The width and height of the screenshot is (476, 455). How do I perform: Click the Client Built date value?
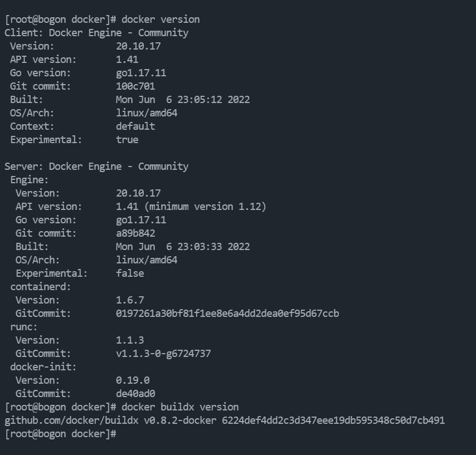coord(183,100)
